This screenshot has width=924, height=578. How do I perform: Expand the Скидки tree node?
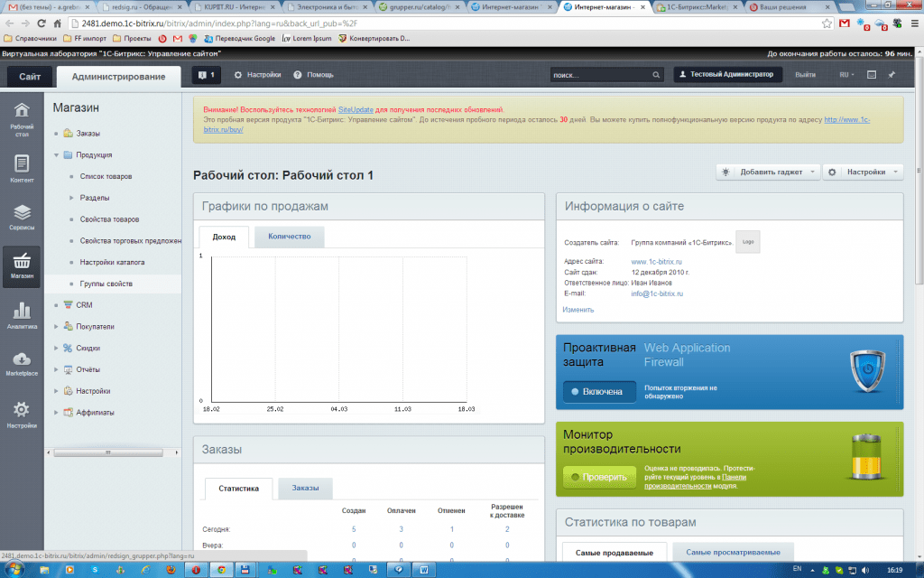click(56, 348)
